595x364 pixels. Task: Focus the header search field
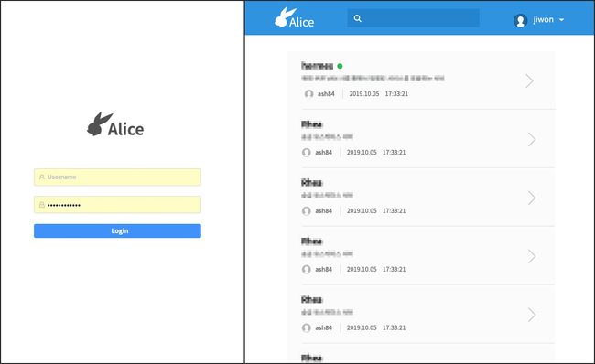(413, 18)
